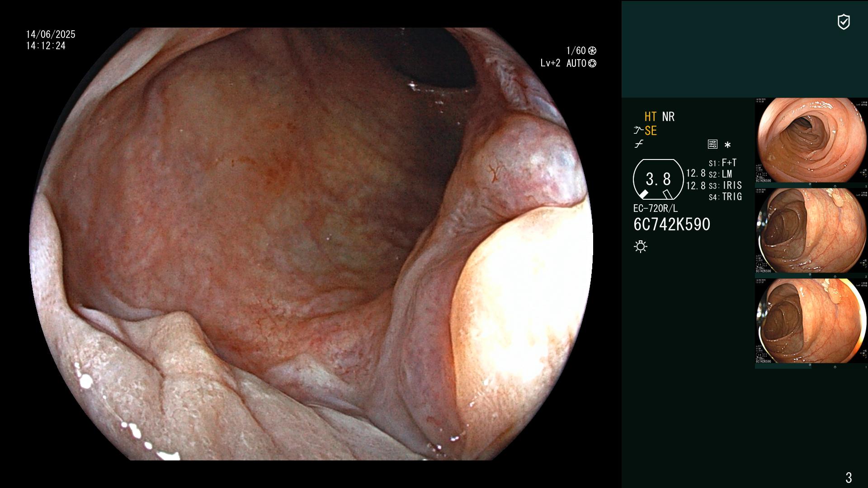Click the upper 12.8 diameter value
The height and width of the screenshot is (488, 868).
696,173
